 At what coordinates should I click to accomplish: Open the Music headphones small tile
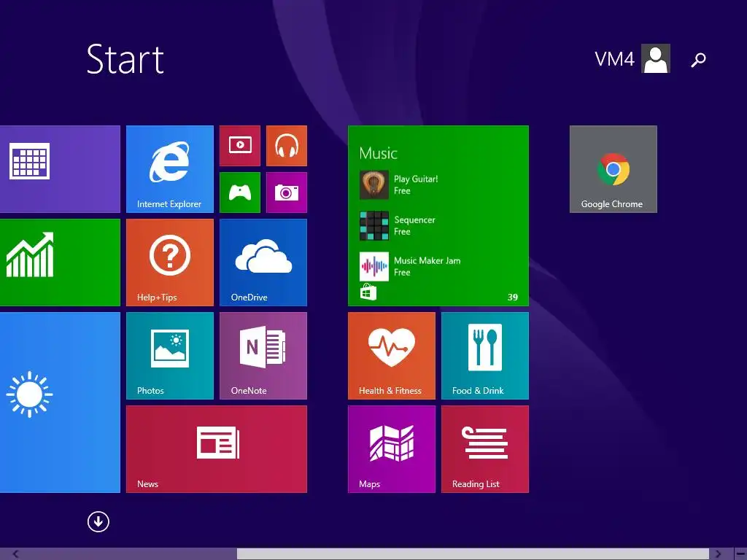pyautogui.click(x=286, y=146)
